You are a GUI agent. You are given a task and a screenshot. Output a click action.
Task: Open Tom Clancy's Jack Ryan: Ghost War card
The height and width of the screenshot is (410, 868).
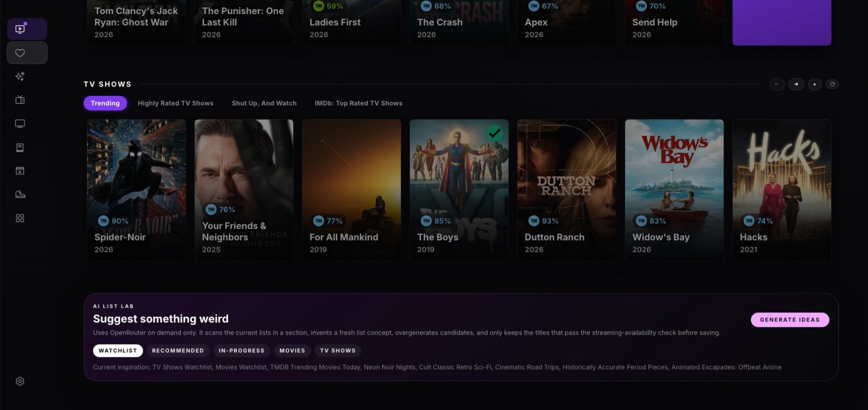coord(136,23)
